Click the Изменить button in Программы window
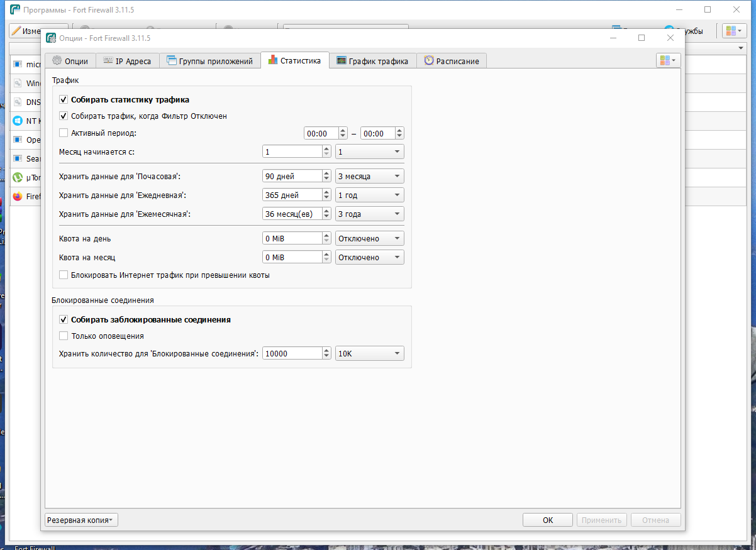This screenshot has height=550, width=756. point(26,31)
